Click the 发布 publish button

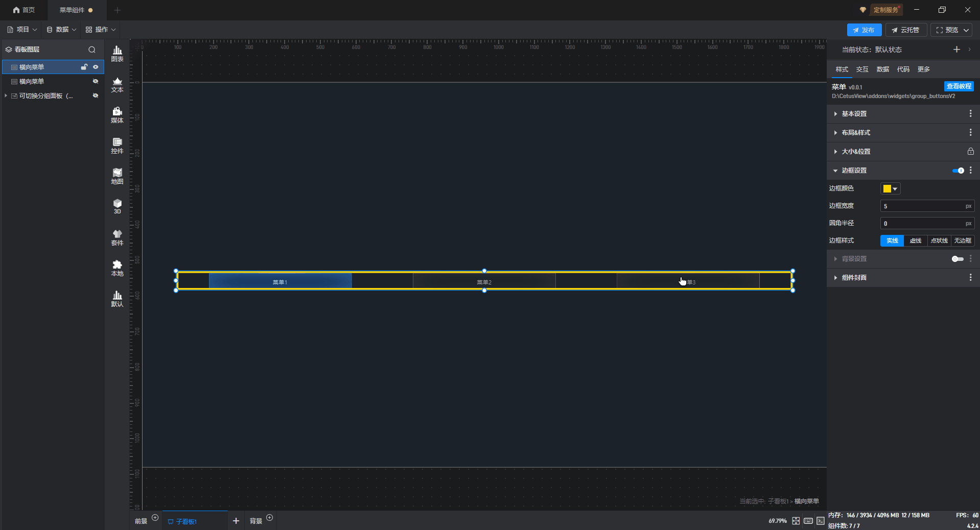point(864,30)
